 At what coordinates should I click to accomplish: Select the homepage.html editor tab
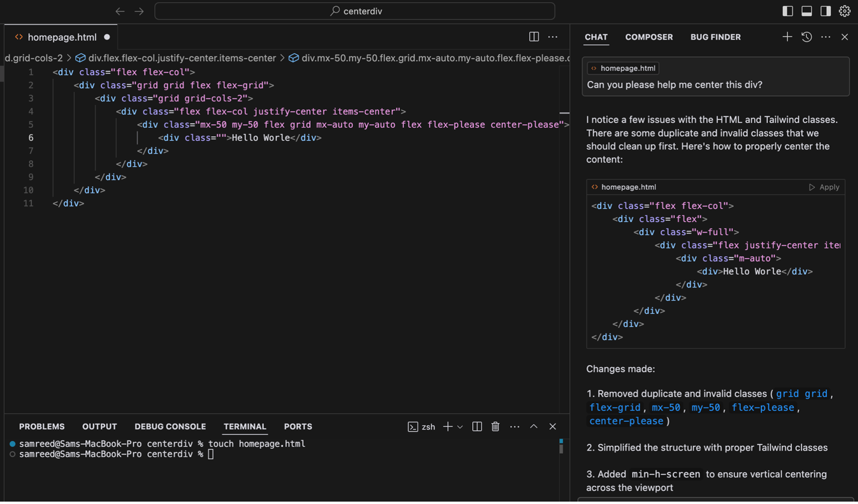click(x=62, y=37)
